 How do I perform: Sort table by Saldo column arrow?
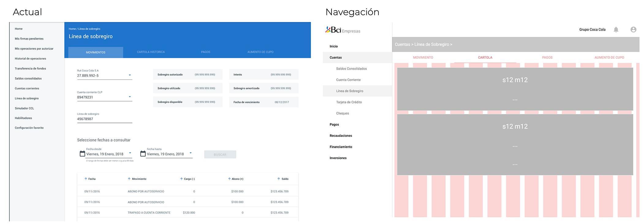[278, 179]
